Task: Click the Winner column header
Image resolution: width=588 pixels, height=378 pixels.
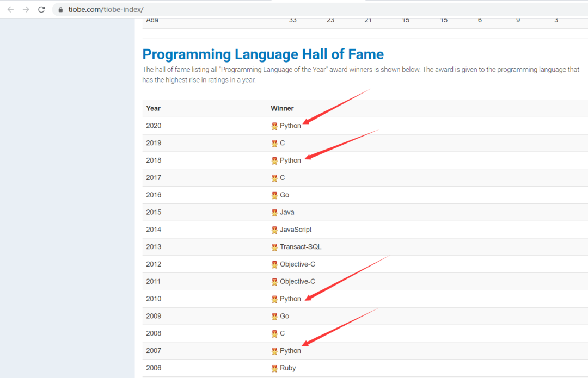Action: tap(282, 108)
